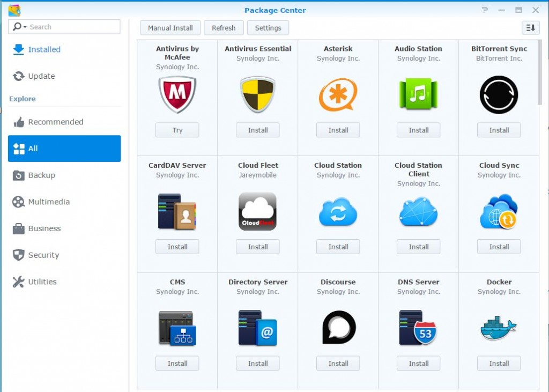
Task: Click the Jareymobile developer name
Action: (258, 175)
